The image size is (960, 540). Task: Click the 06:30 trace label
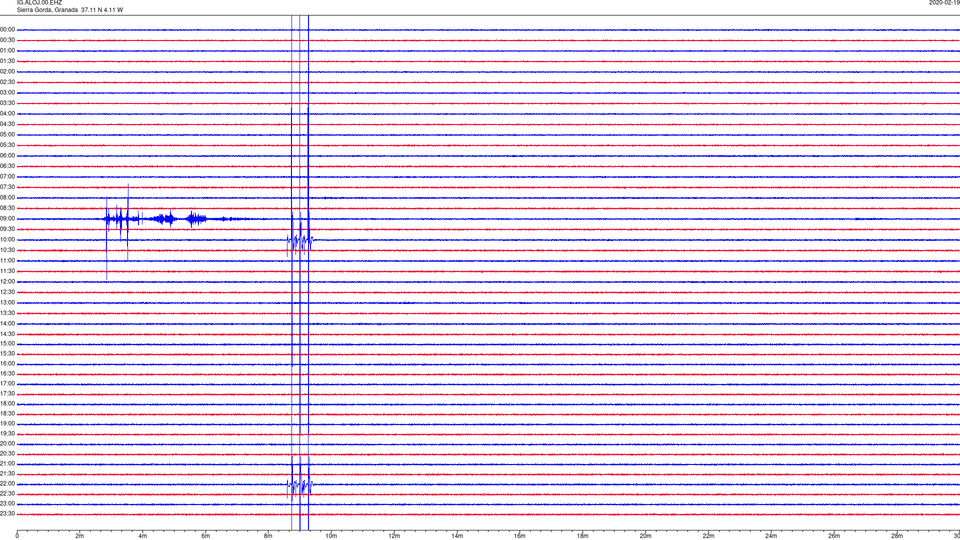coord(7,166)
